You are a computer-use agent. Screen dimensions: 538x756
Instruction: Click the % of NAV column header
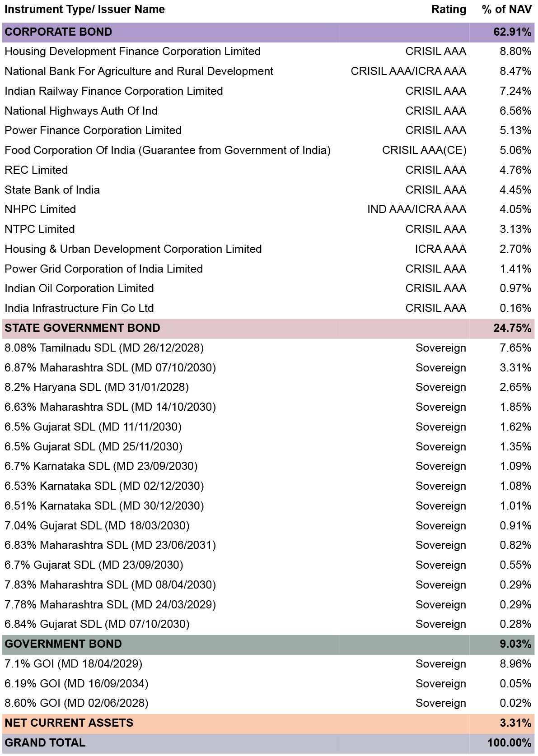[x=506, y=9]
